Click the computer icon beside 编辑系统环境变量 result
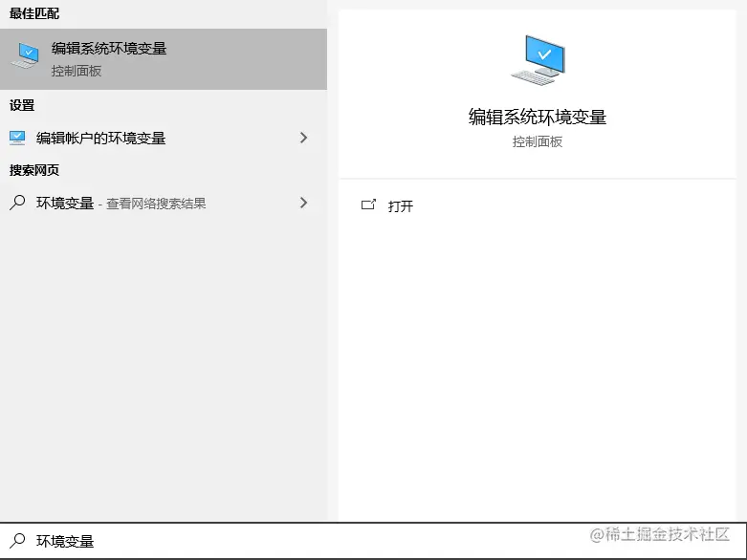 (25, 55)
